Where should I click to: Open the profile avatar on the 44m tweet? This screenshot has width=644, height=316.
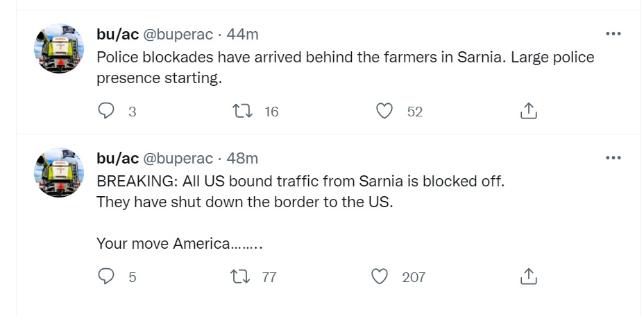coord(59,49)
